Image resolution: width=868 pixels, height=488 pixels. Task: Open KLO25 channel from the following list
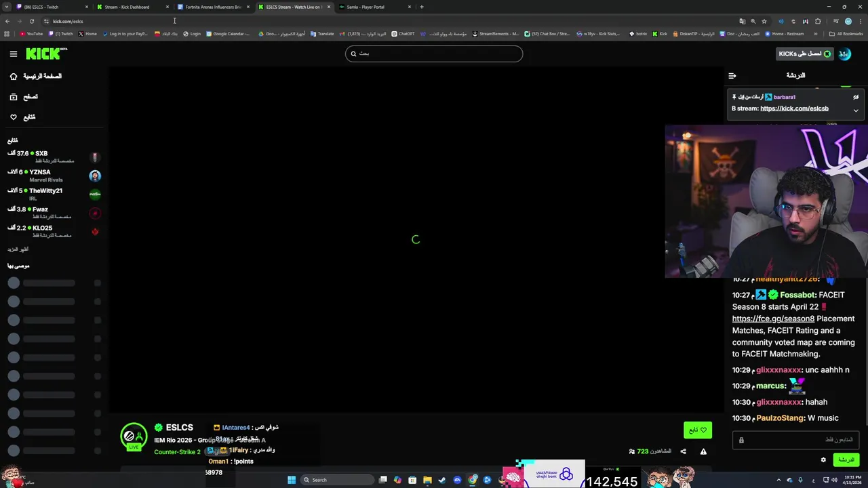54,231
